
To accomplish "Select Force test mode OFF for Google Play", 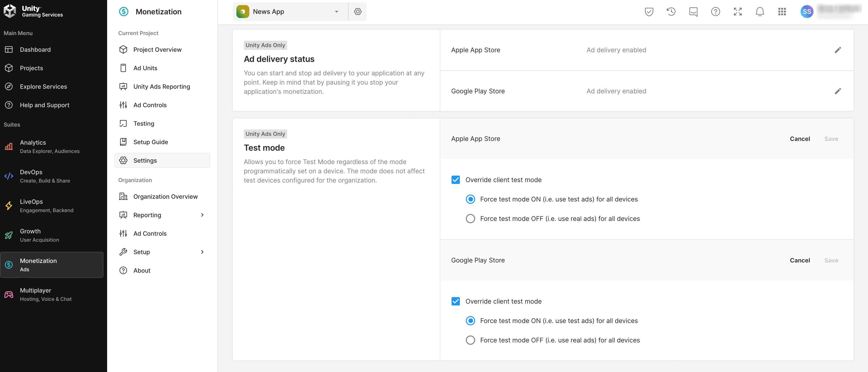I will tap(470, 340).
